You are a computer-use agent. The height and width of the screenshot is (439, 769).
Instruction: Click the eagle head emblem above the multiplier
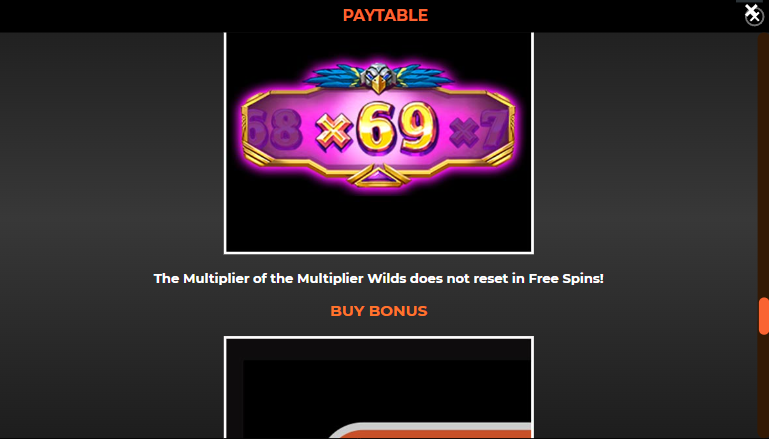(x=379, y=78)
